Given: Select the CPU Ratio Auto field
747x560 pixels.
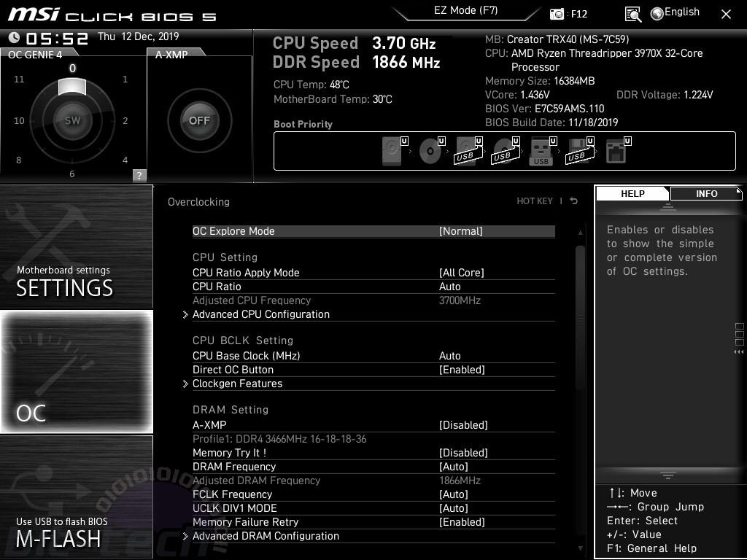Looking at the screenshot, I should [x=449, y=286].
